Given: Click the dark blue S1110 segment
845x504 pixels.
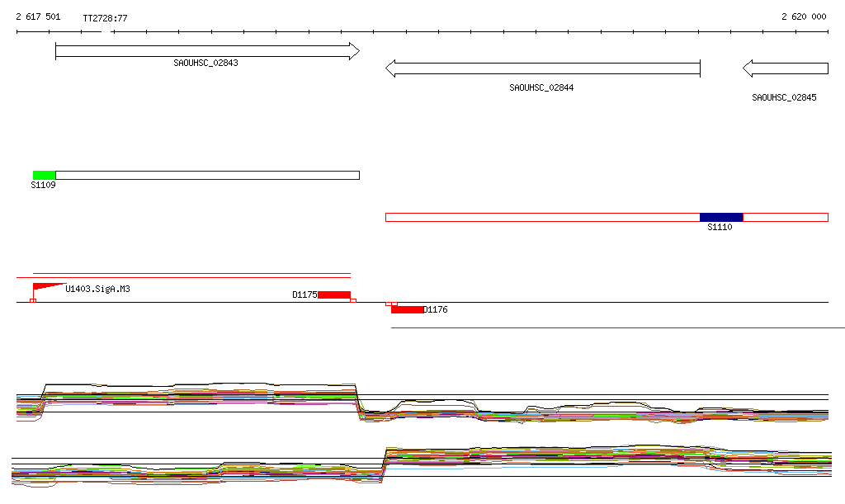Looking at the screenshot, I should (x=721, y=218).
